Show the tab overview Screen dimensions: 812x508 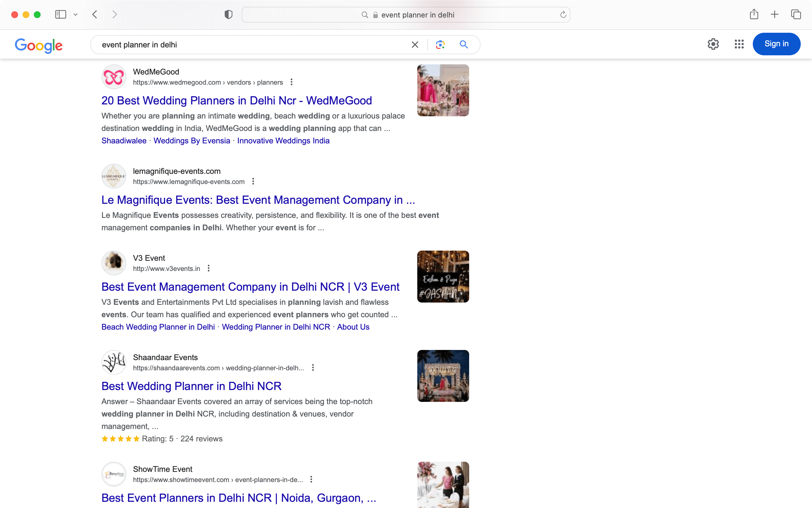(796, 14)
